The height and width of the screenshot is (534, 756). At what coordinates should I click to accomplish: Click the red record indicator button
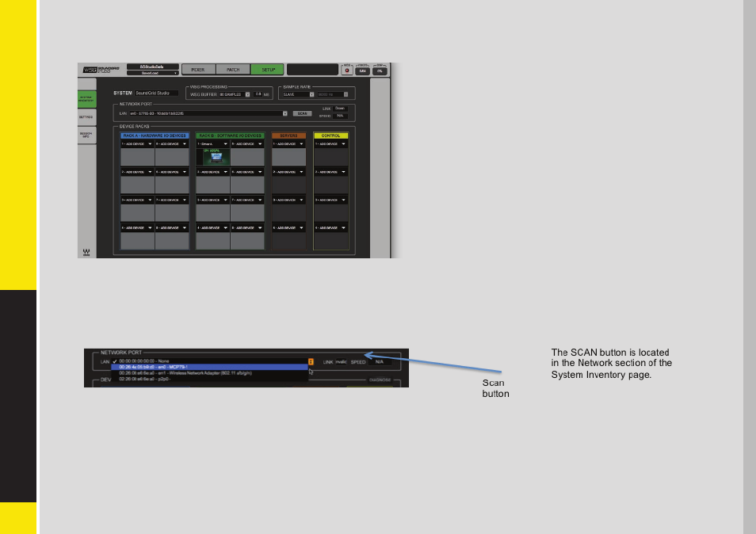pyautogui.click(x=346, y=71)
